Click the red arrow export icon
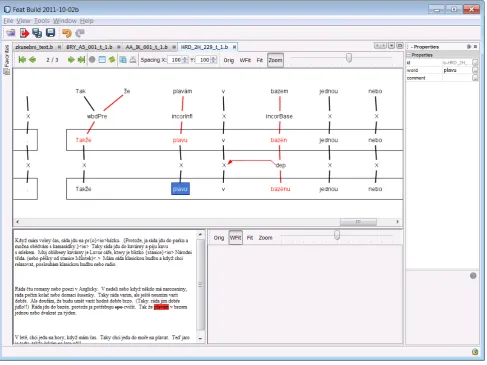This screenshot has width=487, height=365. pyautogui.click(x=24, y=33)
